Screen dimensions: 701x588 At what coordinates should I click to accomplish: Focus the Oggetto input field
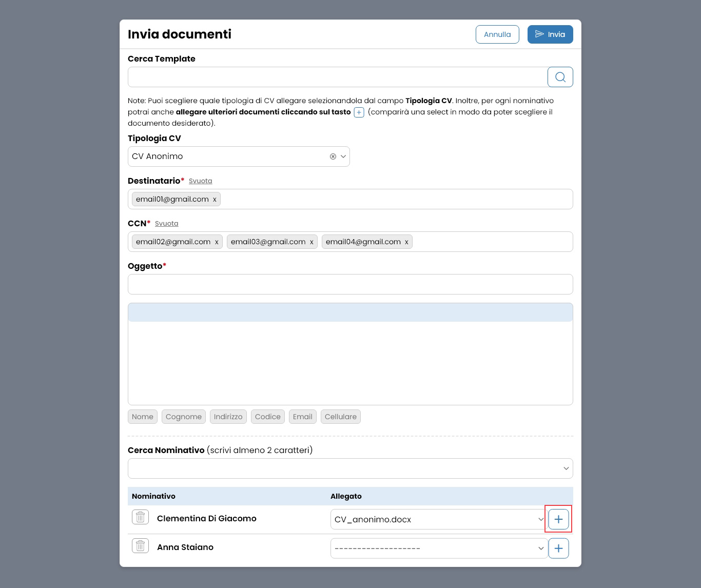pyautogui.click(x=350, y=284)
